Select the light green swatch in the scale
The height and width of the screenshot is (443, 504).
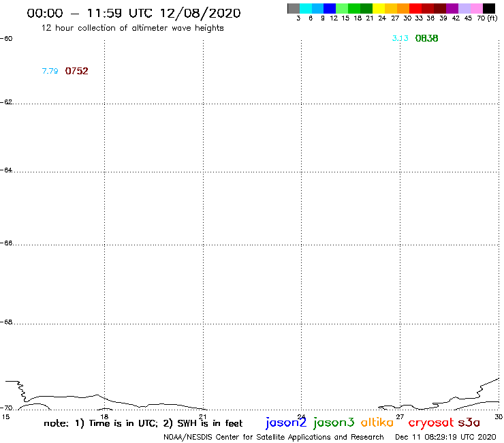tap(343, 8)
